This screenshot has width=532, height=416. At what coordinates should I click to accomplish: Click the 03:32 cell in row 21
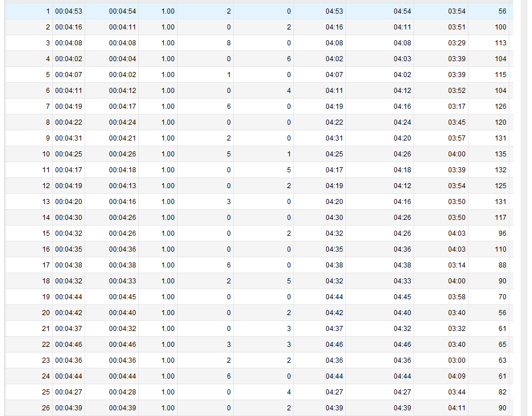point(457,329)
